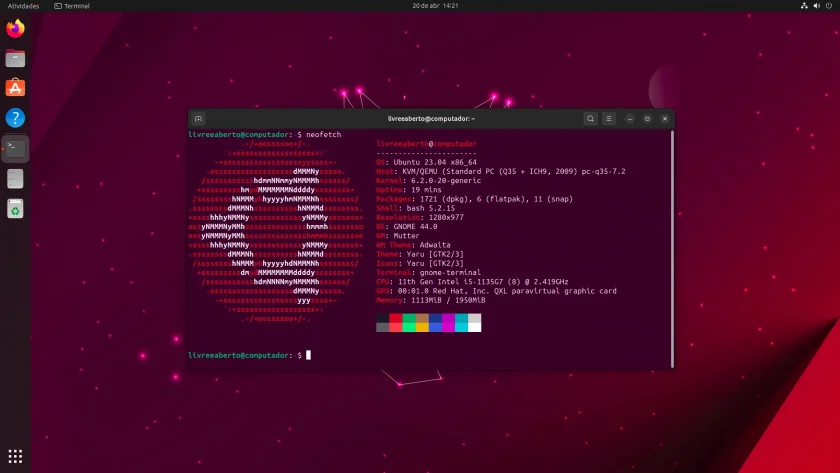Click the 'WM: Mutter' line

(x=398, y=236)
